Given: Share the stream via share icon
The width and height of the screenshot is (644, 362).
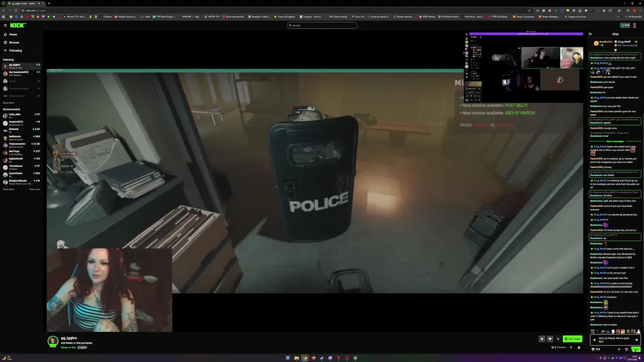Looking at the screenshot, I should 571,347.
